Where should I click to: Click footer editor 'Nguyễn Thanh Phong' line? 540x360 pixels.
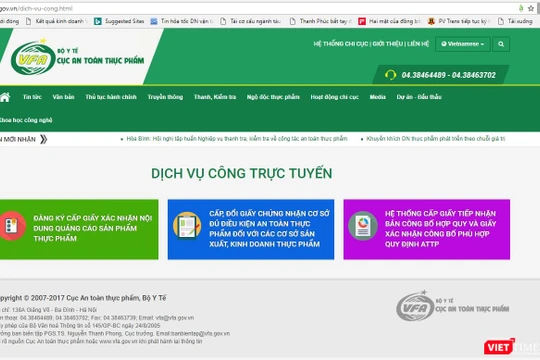point(115,333)
